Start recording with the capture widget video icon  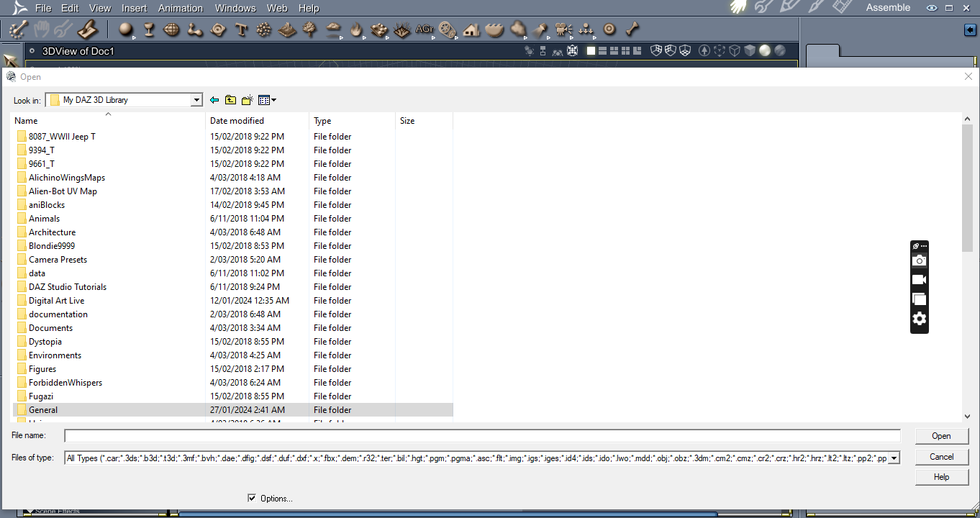[x=919, y=280]
